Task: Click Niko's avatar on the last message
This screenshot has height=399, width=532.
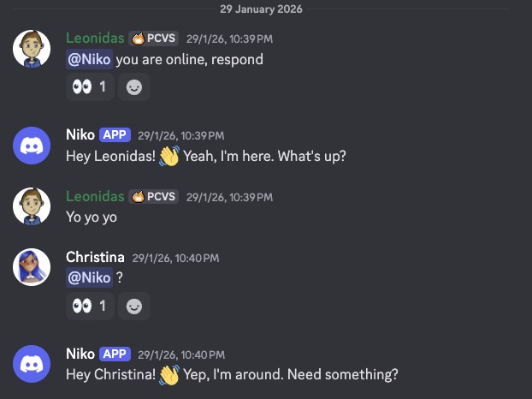Action: coord(31,364)
